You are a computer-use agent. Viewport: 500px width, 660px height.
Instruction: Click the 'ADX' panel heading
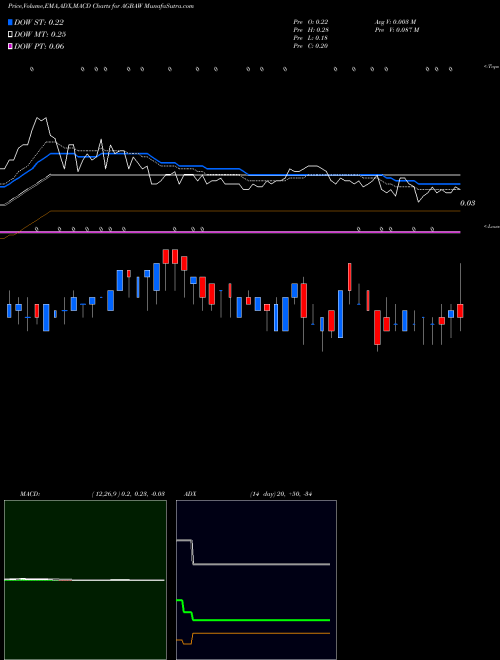pos(190,494)
